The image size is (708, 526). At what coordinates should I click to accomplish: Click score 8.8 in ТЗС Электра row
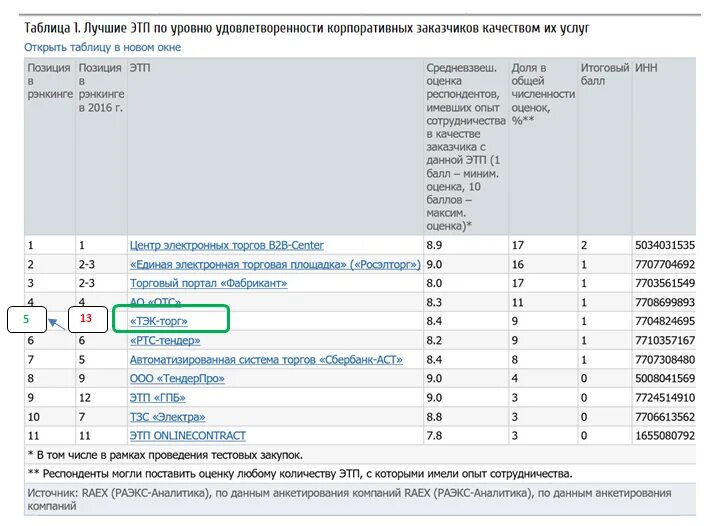[x=434, y=417]
